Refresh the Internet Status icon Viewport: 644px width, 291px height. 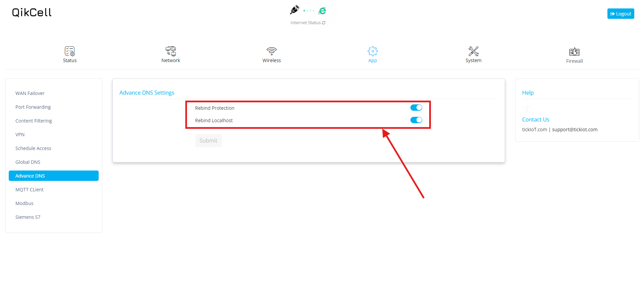[324, 23]
